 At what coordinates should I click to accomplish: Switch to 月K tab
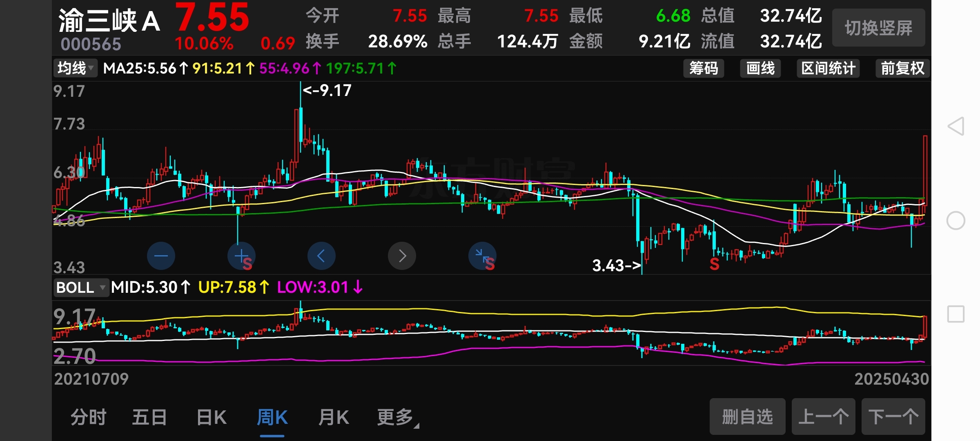coord(334,417)
